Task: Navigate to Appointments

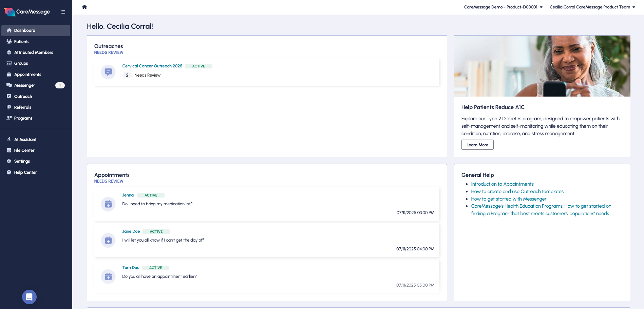Action: 27,74
